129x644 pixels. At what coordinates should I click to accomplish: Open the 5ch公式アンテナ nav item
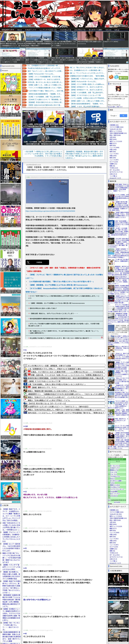(8, 30)
